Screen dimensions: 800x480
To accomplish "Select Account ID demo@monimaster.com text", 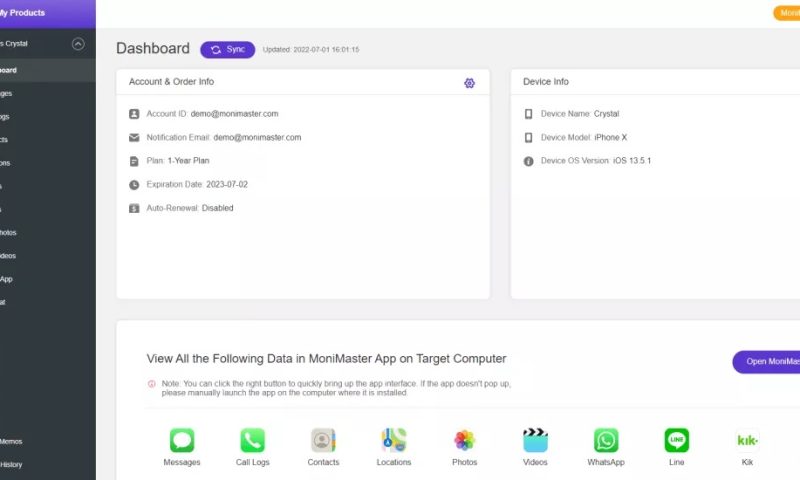I will [x=234, y=114].
